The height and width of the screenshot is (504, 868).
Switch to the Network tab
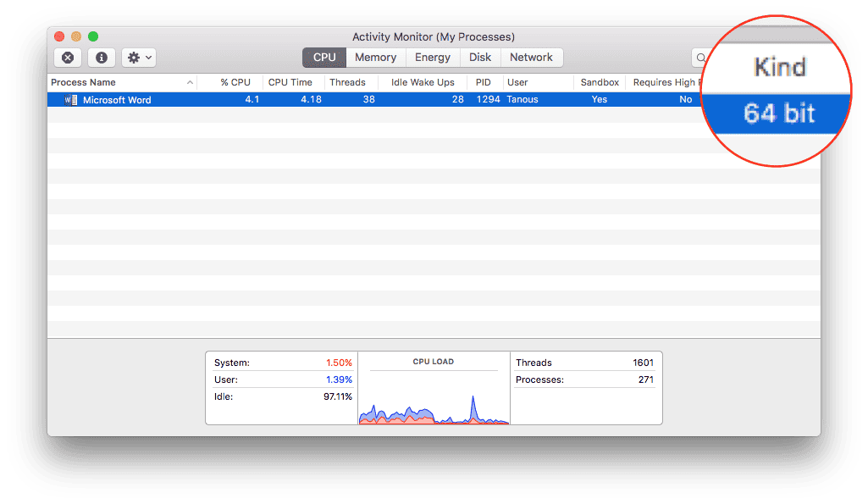(532, 58)
